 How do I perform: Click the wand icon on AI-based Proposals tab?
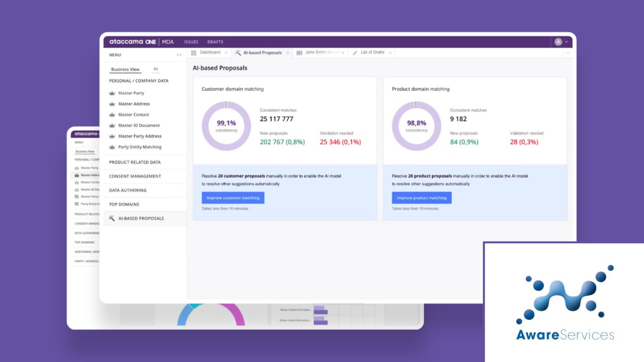(x=238, y=52)
